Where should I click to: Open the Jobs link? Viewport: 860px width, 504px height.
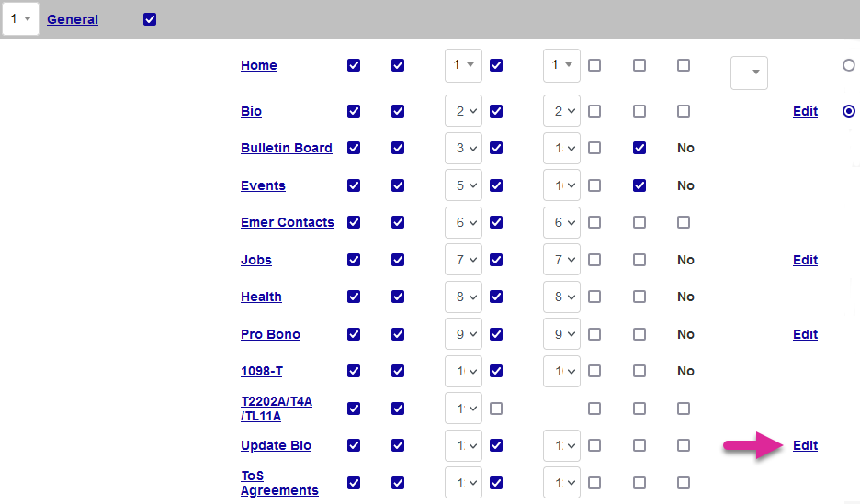[x=256, y=260]
